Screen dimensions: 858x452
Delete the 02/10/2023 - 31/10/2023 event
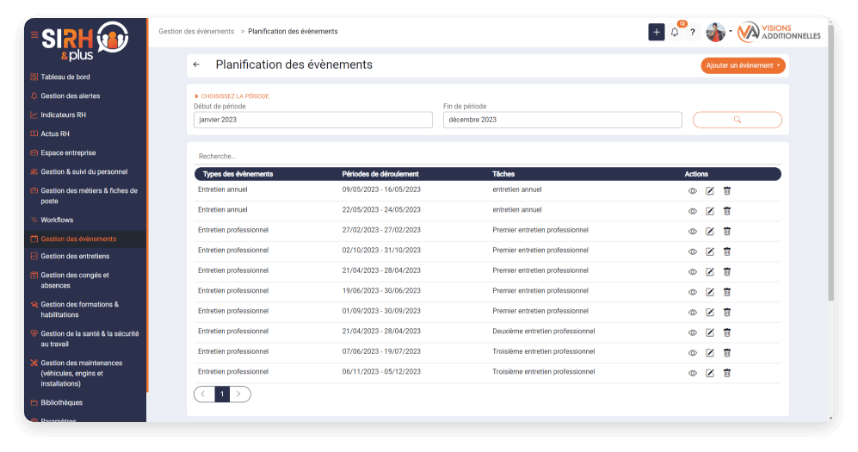727,252
